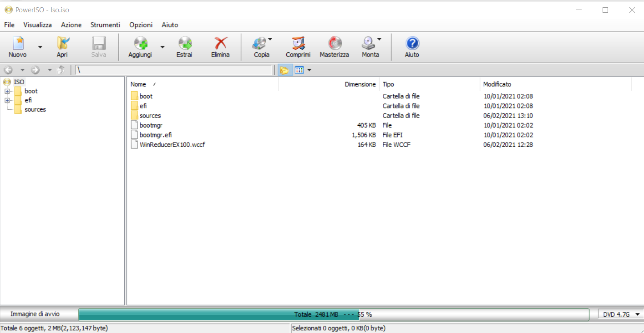Click the Estrai (extract) toolbar icon
Image resolution: width=644 pixels, height=333 pixels.
pos(184,43)
